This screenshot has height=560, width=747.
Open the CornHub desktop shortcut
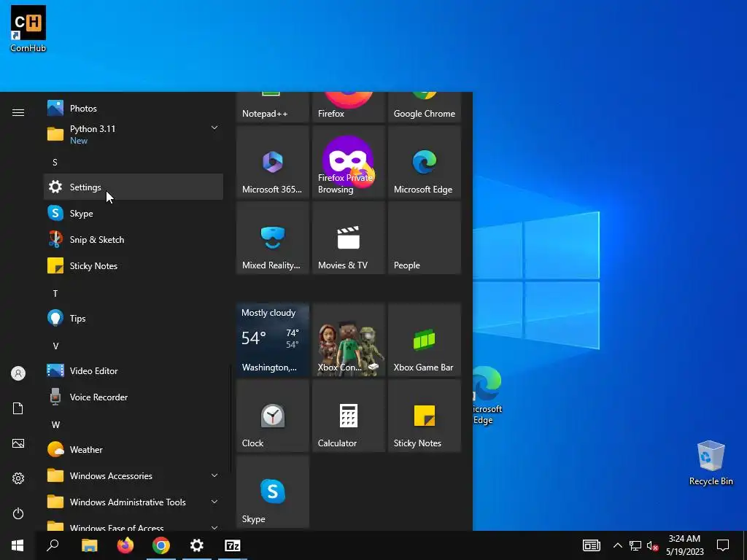[28, 28]
